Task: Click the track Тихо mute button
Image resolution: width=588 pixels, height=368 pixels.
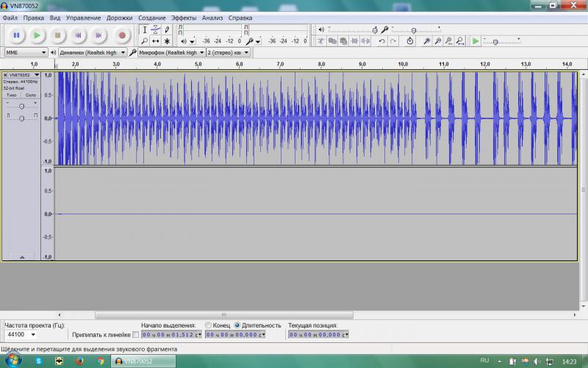Action: 12,95
